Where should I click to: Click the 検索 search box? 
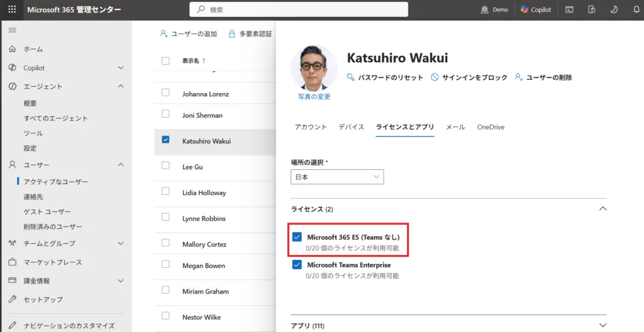coord(299,10)
